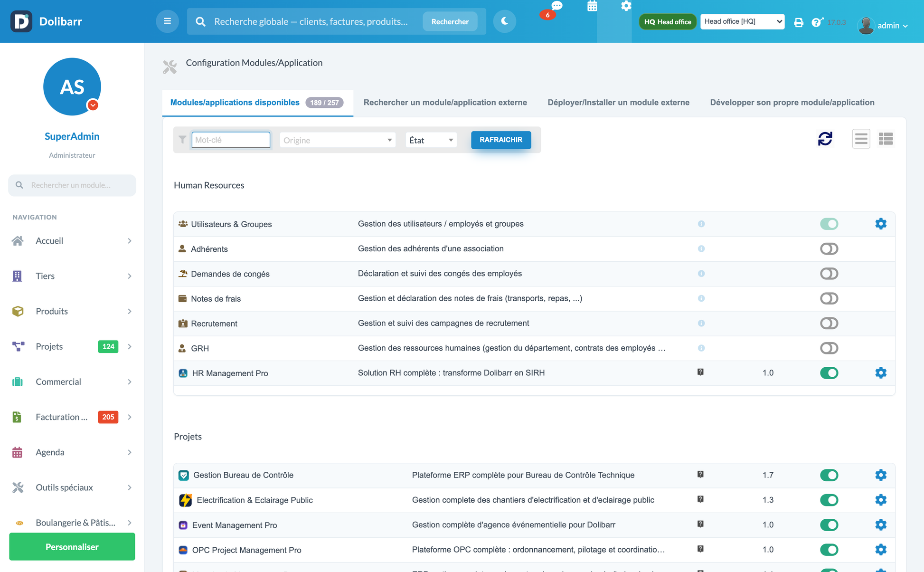This screenshot has width=924, height=572.
Task: Click the Rechercher search button
Action: pos(450,21)
